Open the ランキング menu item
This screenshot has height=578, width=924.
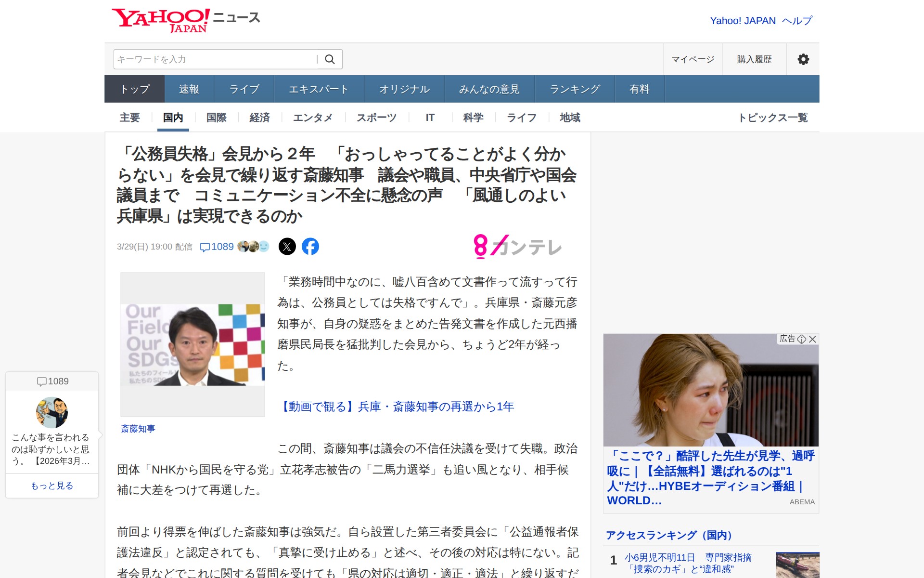574,89
